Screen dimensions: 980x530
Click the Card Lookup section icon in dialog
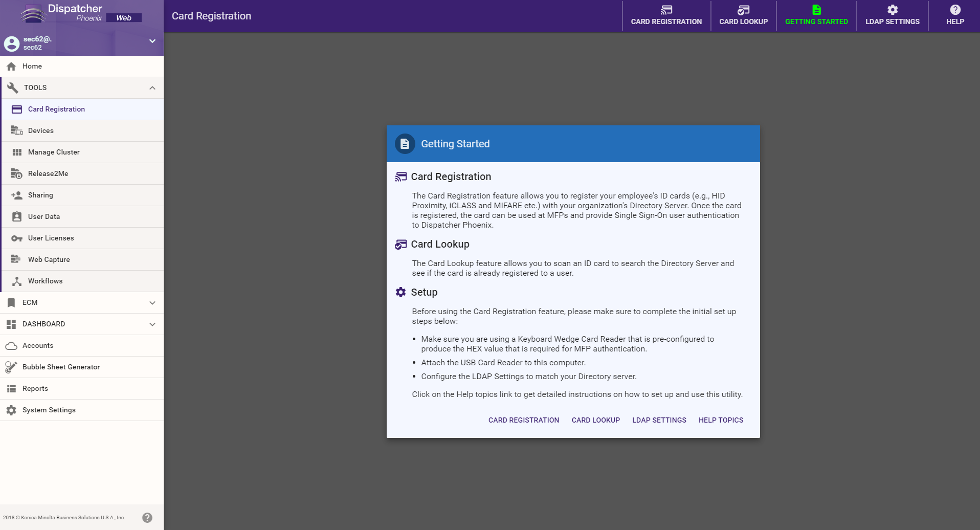point(401,245)
